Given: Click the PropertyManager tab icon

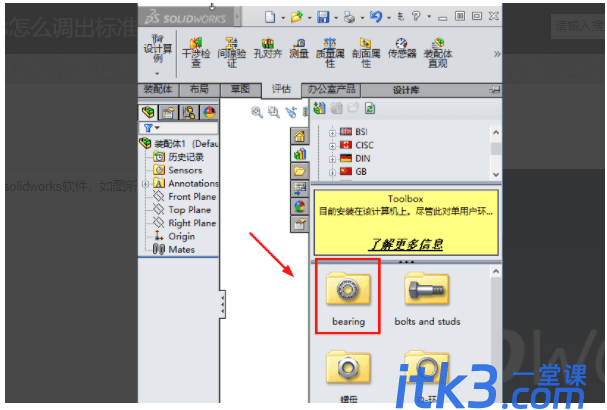Looking at the screenshot, I should (x=168, y=113).
